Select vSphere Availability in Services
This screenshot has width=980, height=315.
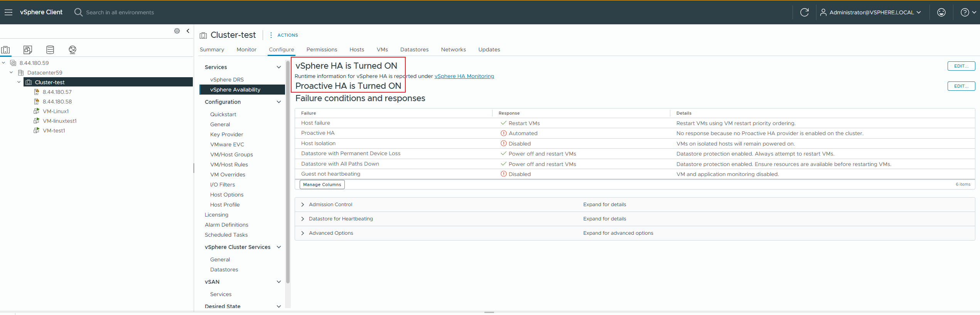click(x=242, y=90)
